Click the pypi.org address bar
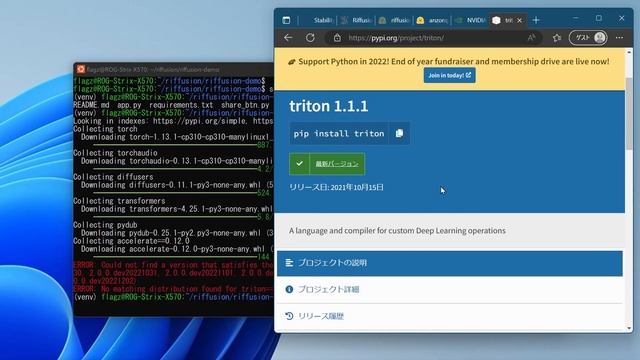Screen dimensions: 640x360 (433, 38)
